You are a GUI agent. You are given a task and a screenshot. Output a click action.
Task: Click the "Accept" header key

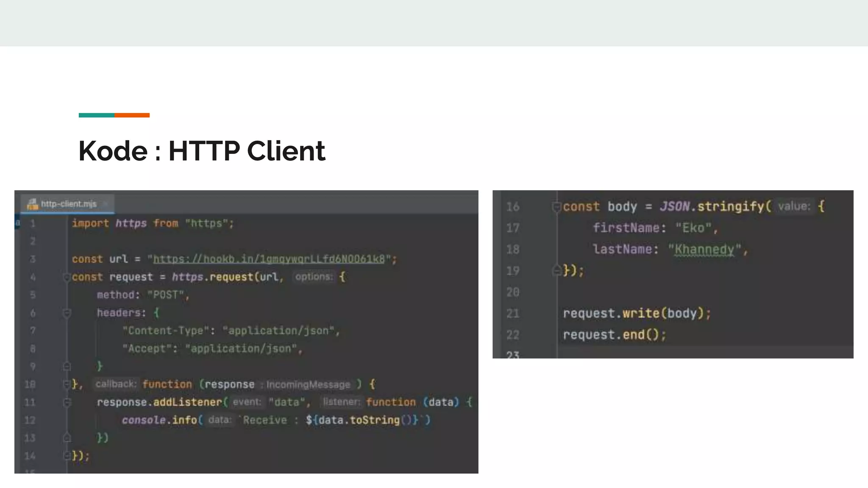coord(147,349)
